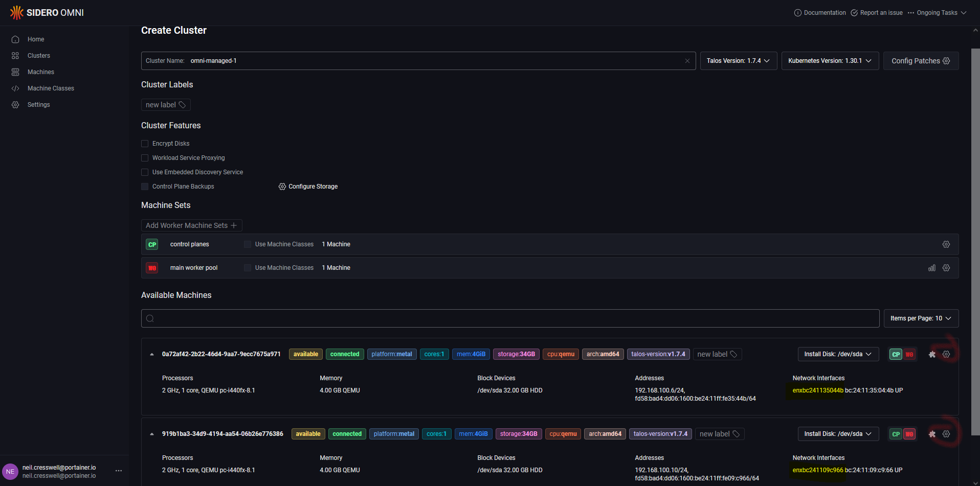Focus the Available Machines search field

(510, 318)
